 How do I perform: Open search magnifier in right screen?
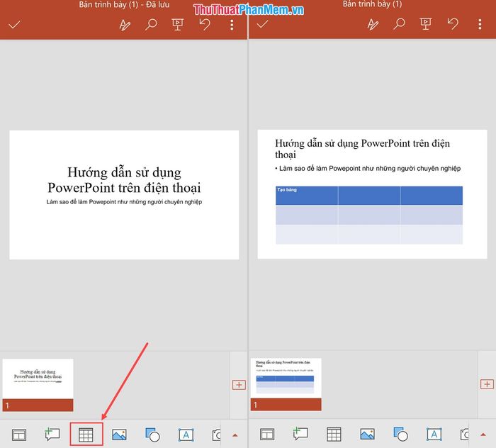pyautogui.click(x=399, y=23)
